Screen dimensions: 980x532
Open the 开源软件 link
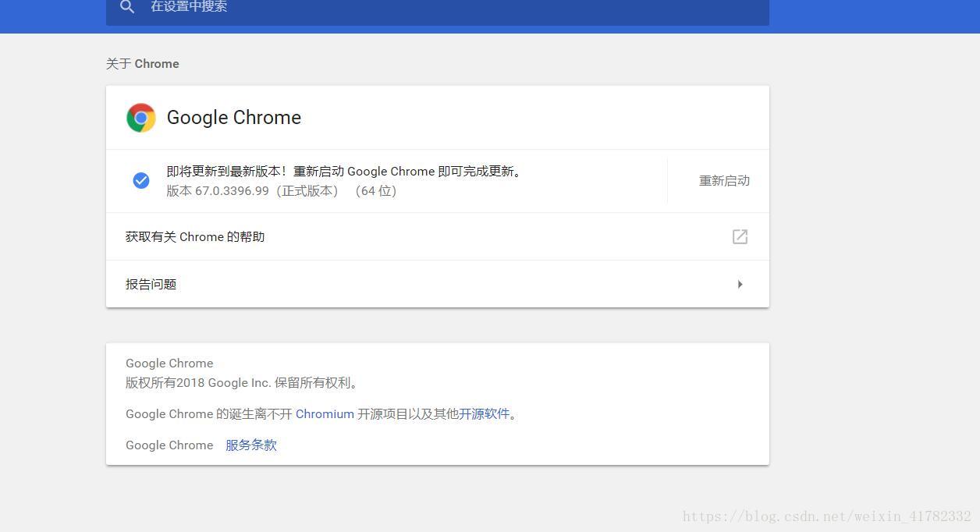click(x=484, y=414)
